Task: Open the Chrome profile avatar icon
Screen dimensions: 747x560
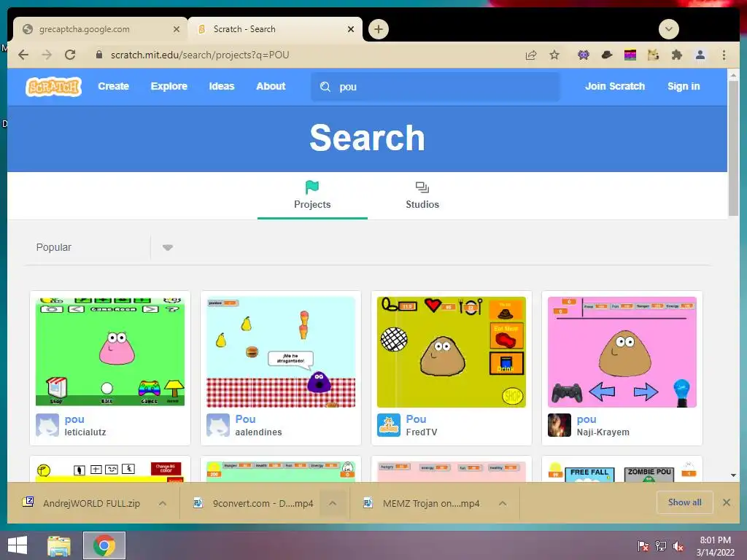Action: [x=700, y=55]
